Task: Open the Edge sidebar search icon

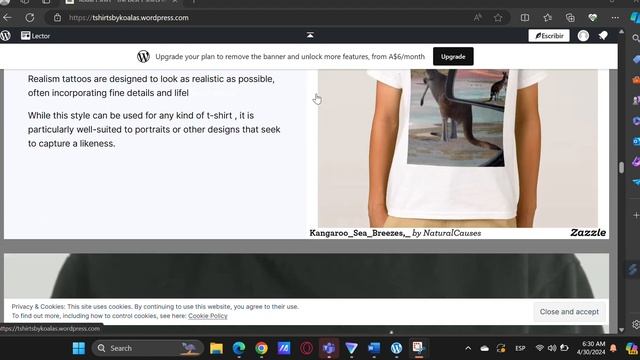Action: [x=636, y=38]
